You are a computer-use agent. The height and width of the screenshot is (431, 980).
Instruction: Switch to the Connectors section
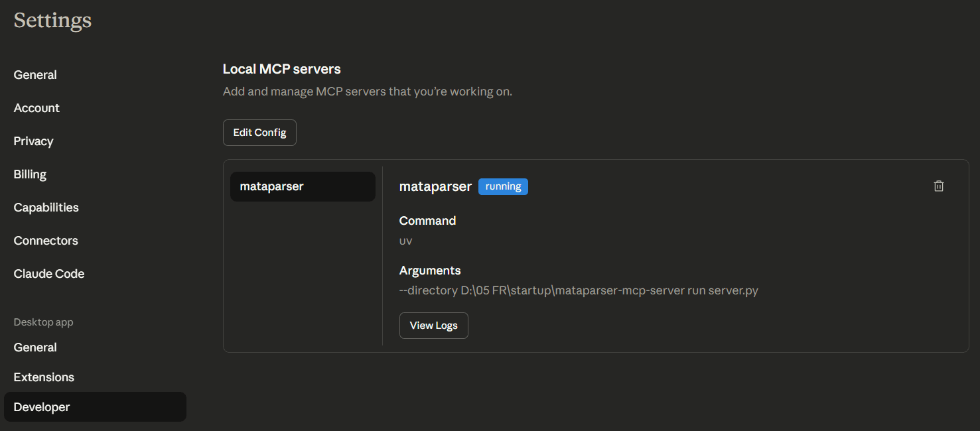[x=46, y=241]
